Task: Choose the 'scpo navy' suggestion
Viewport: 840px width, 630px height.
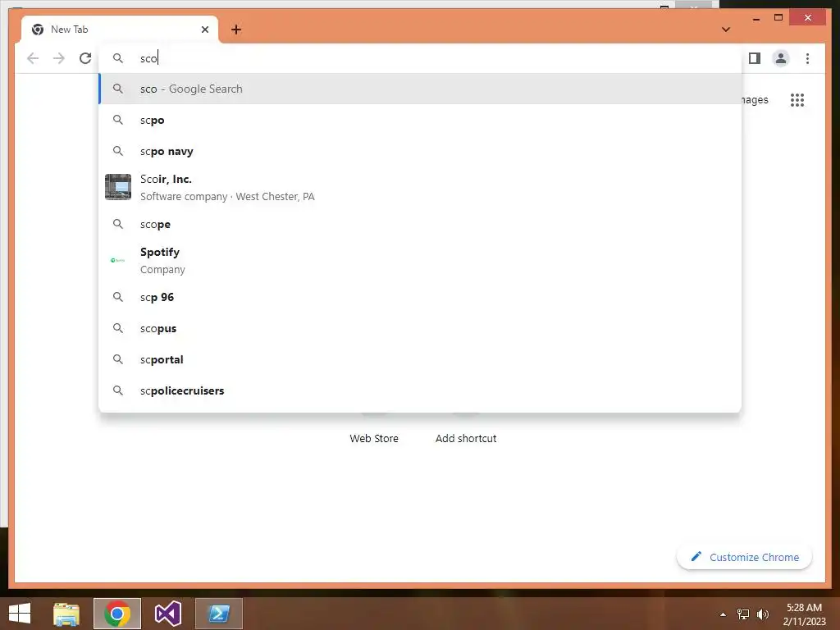Action: point(421,151)
